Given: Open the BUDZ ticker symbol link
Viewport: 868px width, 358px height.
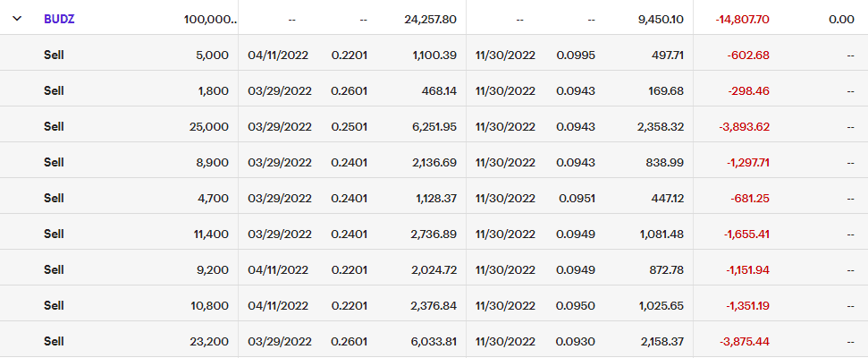Looking at the screenshot, I should tap(59, 19).
